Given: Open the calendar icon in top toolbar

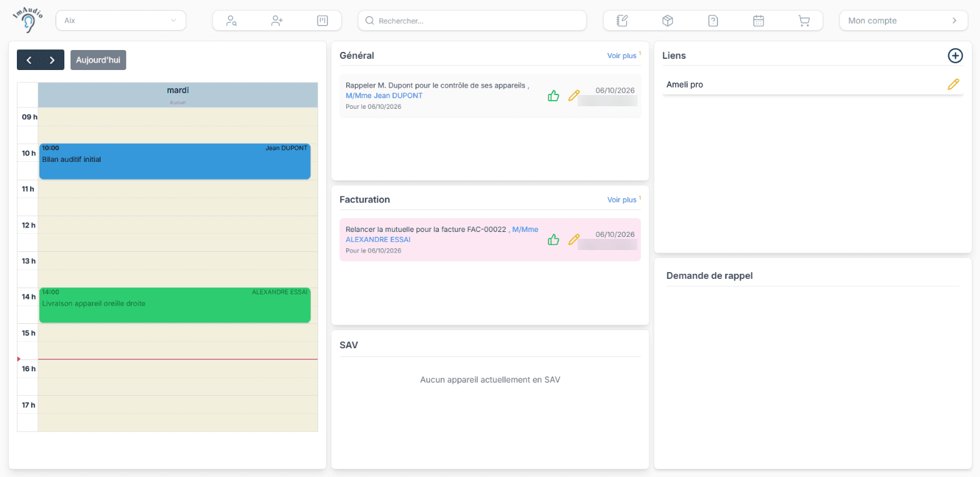Looking at the screenshot, I should [x=759, y=21].
